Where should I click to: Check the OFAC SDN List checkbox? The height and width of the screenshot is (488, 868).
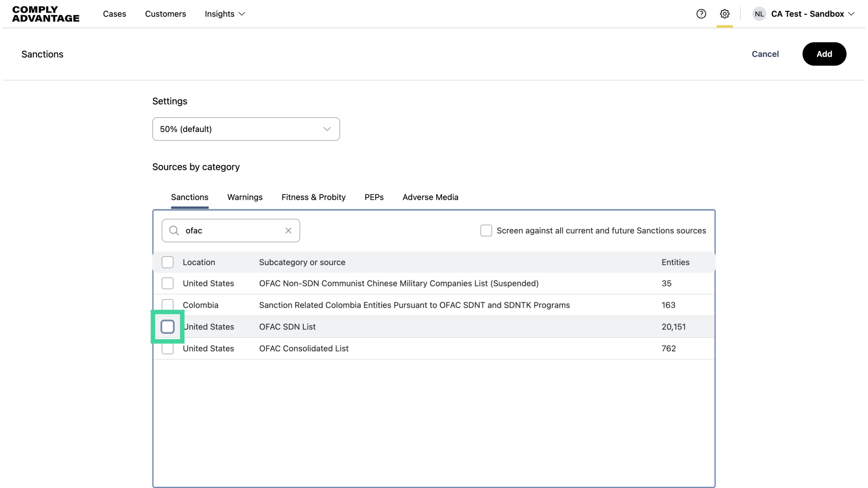[x=168, y=327]
